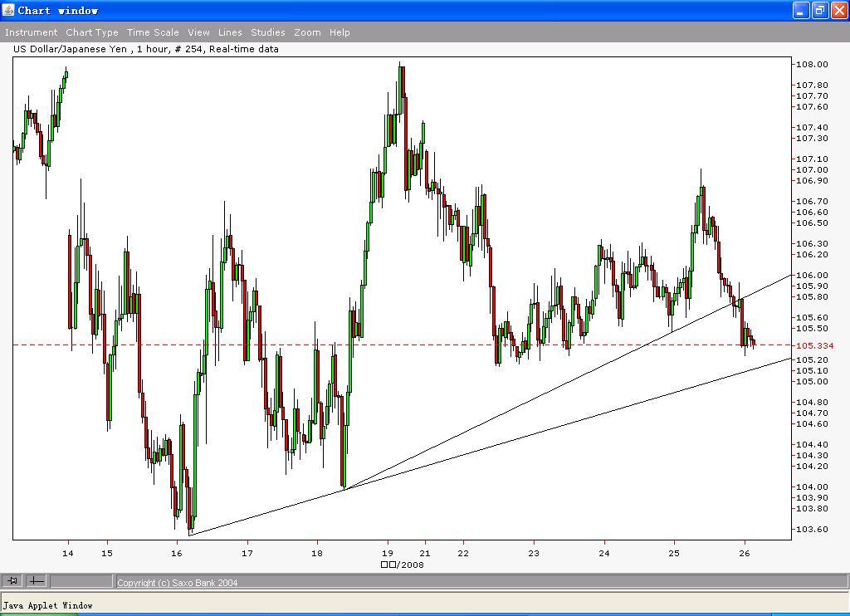
Task: Click the date label 21 on time axis
Action: click(425, 553)
